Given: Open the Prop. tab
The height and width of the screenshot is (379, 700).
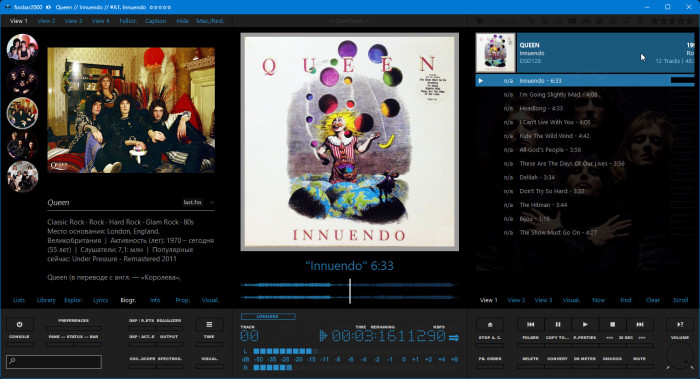Looking at the screenshot, I should pyautogui.click(x=182, y=300).
